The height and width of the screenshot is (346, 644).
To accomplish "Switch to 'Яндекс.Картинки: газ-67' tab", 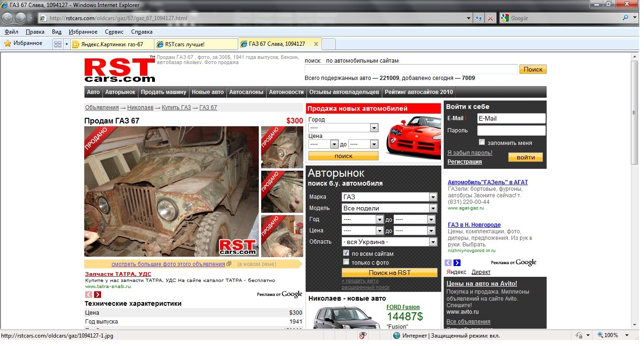I will point(112,44).
